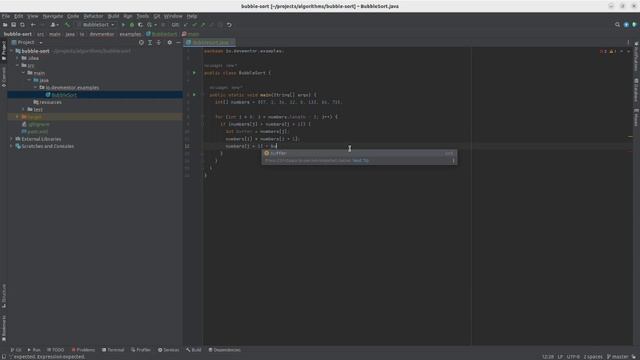
Task: Open the Refactor menu
Action: tap(93, 16)
